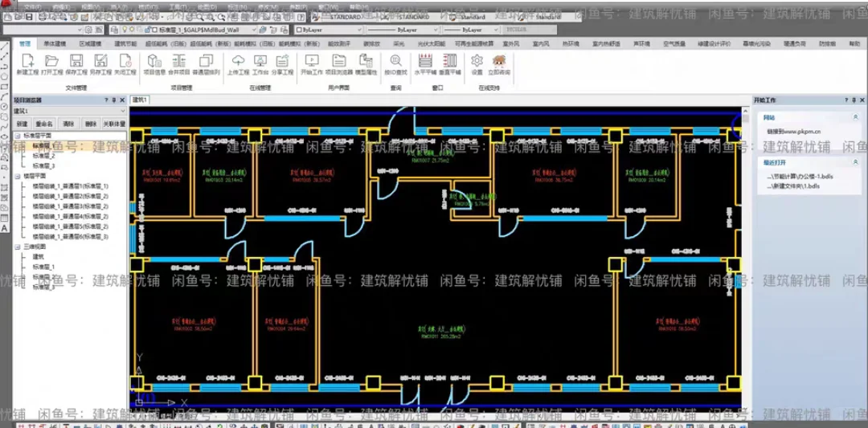Tile windows with 水平平铺
The width and height of the screenshot is (868, 428).
click(425, 64)
